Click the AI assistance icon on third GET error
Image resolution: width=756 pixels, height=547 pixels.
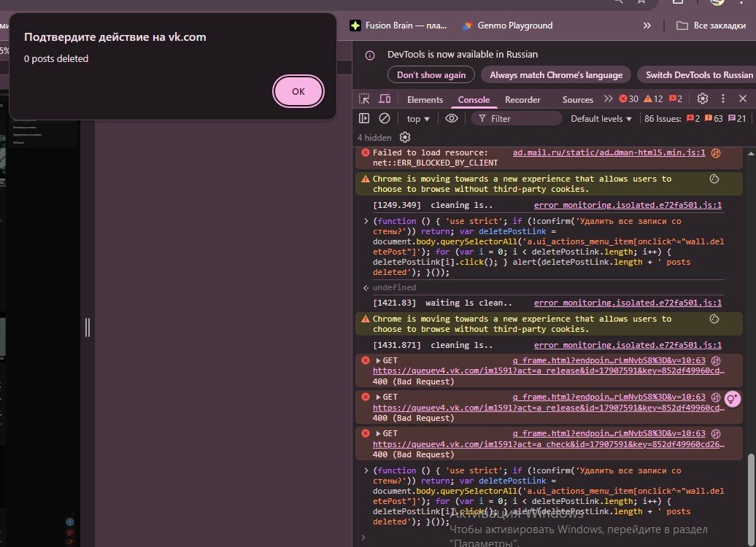(716, 434)
